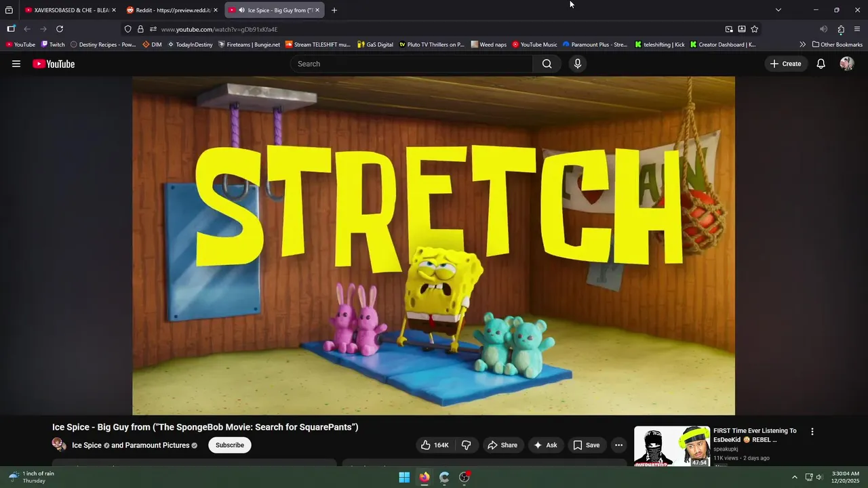Expand system tray hidden icons arrow
The image size is (868, 488).
coord(795,477)
